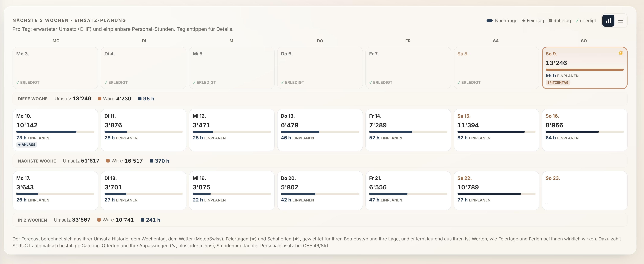Expand the Diese Woche summary row
The height and width of the screenshot is (264, 644).
(320, 99)
